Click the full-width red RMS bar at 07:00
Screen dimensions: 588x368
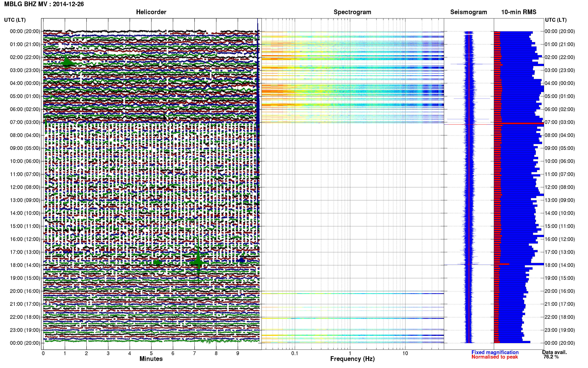click(519, 123)
